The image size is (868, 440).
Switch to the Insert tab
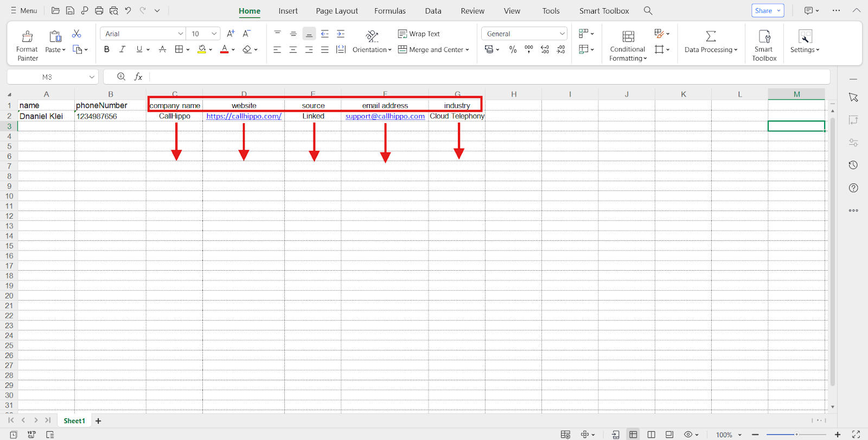pyautogui.click(x=288, y=11)
